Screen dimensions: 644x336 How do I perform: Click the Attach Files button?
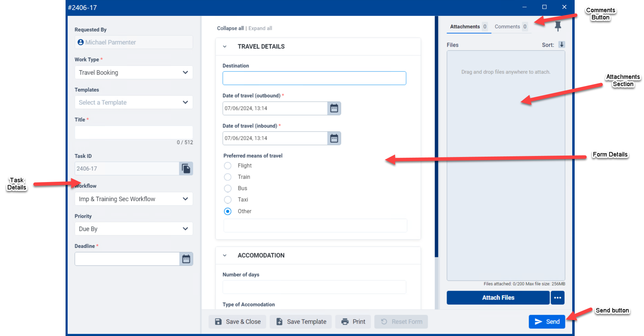pos(498,298)
